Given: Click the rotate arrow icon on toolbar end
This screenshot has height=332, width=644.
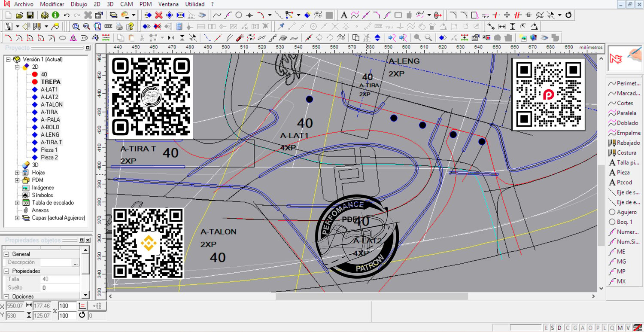Looking at the screenshot, I should coord(568,15).
